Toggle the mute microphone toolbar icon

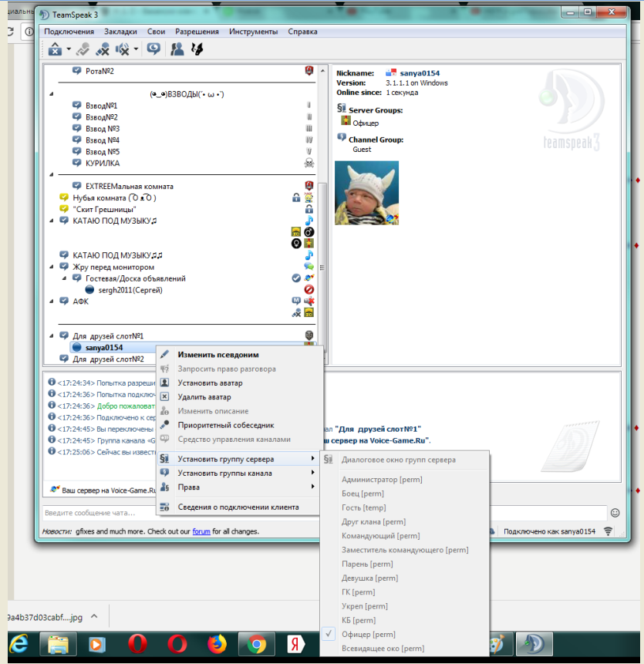pos(103,49)
